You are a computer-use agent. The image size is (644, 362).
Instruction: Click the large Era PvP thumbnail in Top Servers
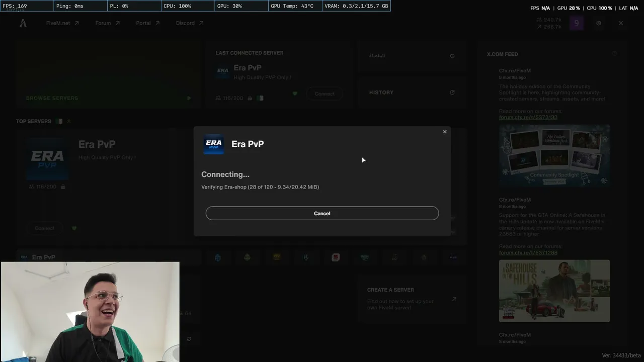click(x=47, y=159)
